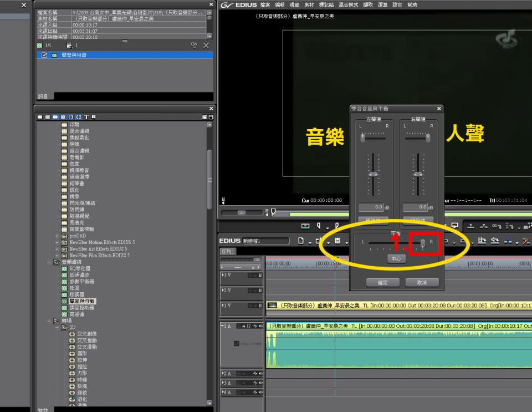This screenshot has width=532, height=412.
Task: Select the 1V video clip on timeline
Action: click(399, 306)
